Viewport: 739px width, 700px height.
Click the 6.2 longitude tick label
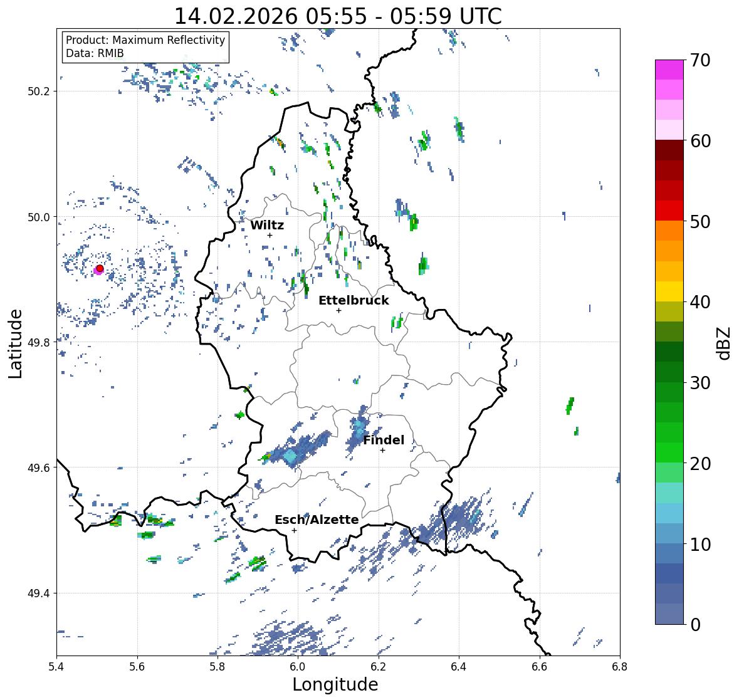tap(379, 667)
